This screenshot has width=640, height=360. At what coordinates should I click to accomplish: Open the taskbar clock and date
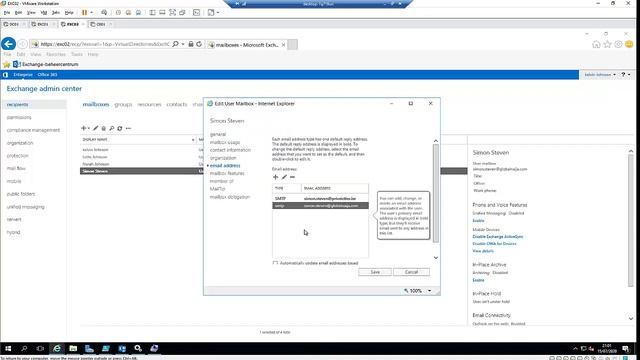click(x=607, y=348)
